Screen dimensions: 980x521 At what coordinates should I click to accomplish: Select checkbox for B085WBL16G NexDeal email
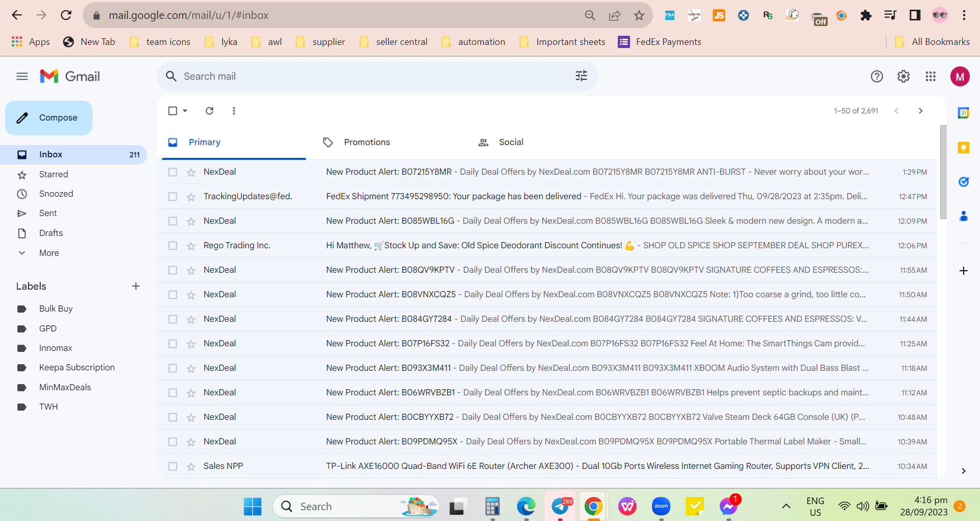173,221
